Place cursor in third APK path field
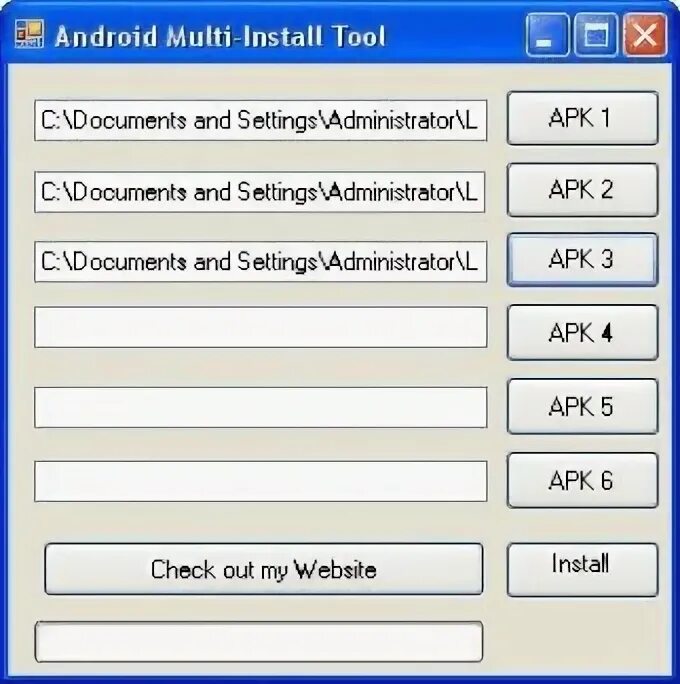 tap(260, 262)
